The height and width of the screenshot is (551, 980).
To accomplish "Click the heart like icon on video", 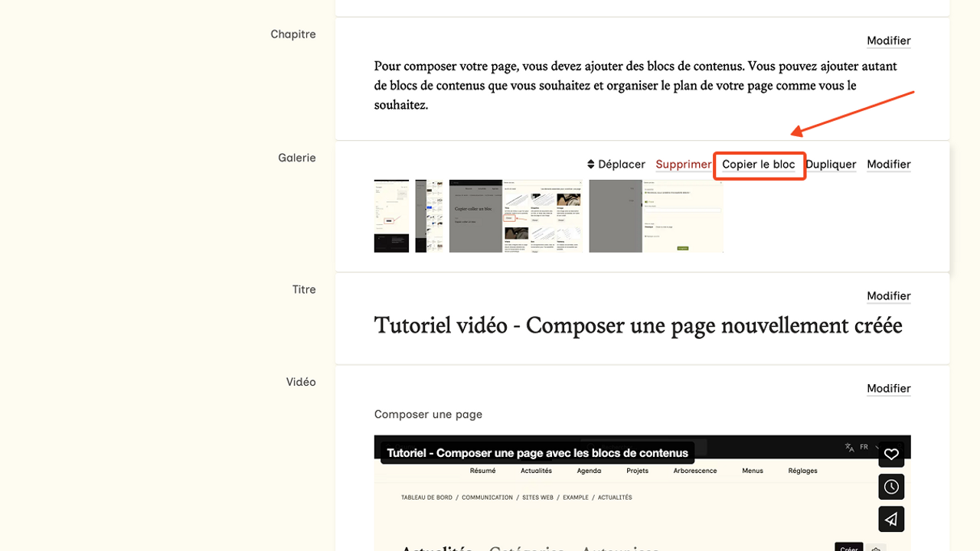I will tap(891, 455).
